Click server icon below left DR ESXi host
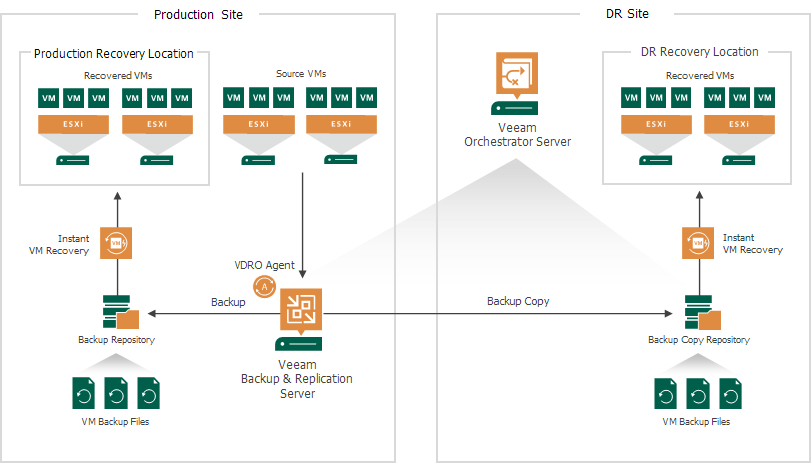This screenshot has height=463, width=811. [x=655, y=160]
